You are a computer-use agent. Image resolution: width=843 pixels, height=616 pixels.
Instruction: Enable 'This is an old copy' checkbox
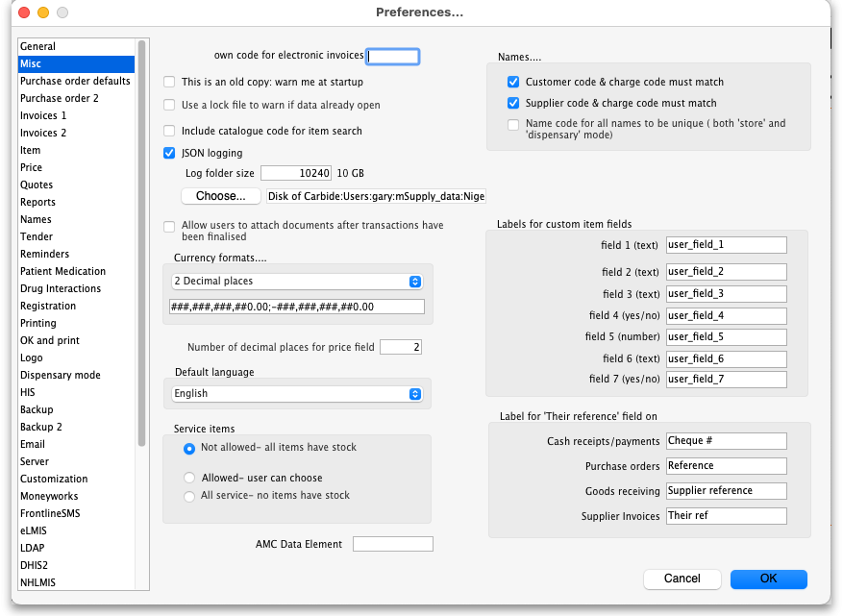coord(169,82)
